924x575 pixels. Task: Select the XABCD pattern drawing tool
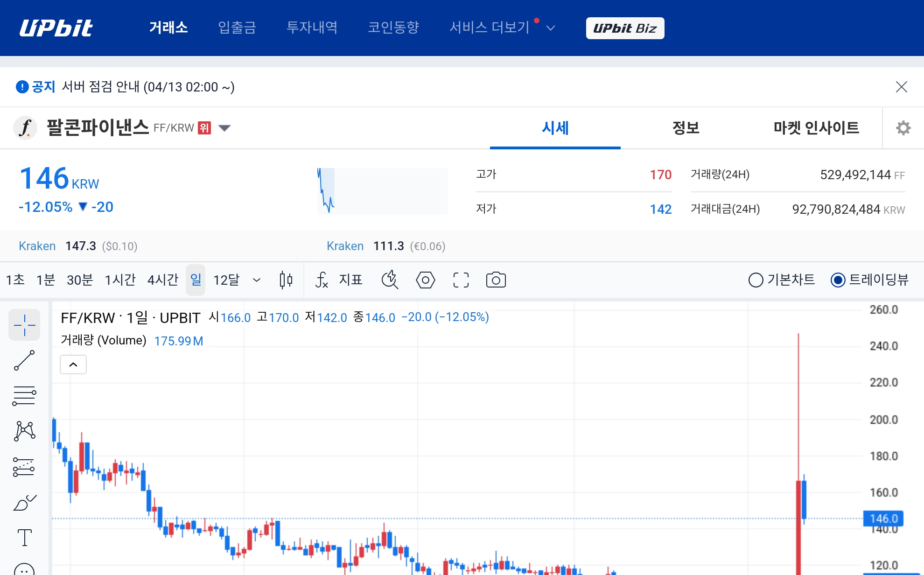tap(24, 431)
